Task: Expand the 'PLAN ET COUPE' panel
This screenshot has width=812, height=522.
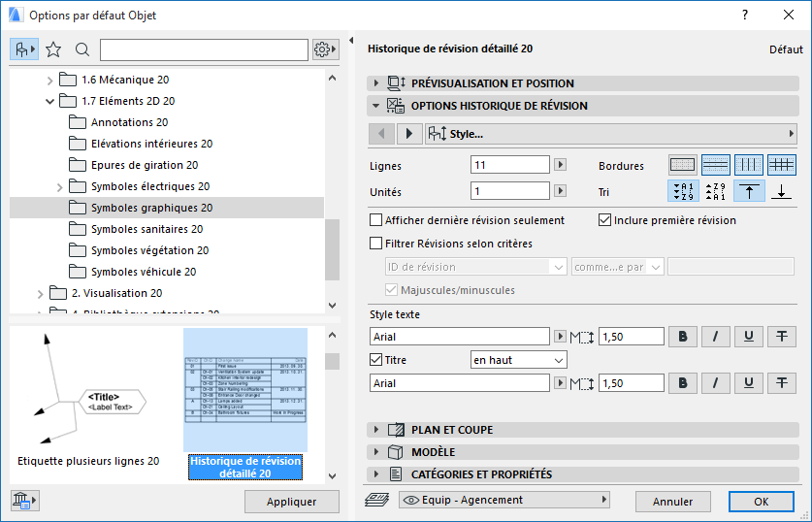Action: [x=452, y=430]
